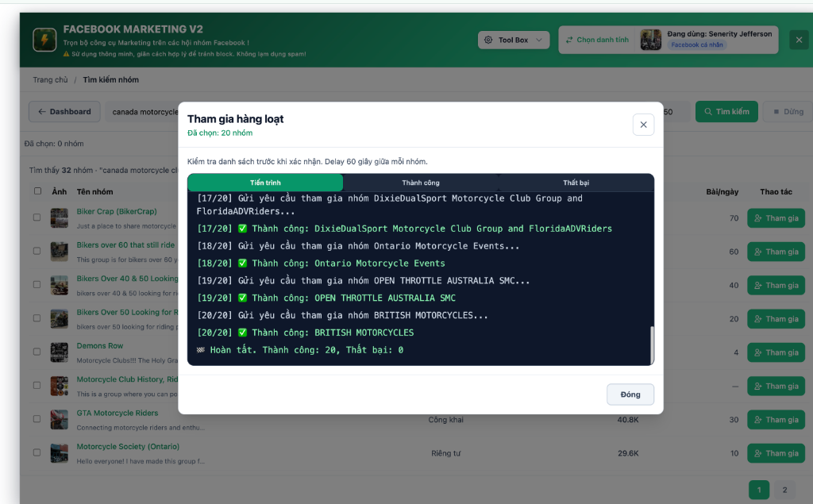813x504 pixels.
Task: Check the Demons Row checkbox
Action: (x=37, y=352)
